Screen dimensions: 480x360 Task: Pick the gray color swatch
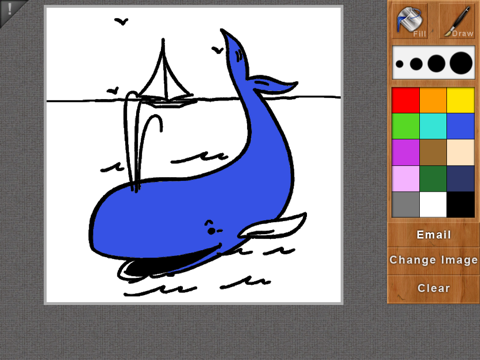coord(406,205)
